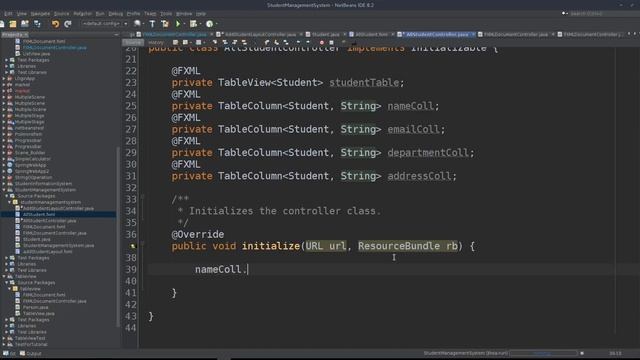Click the studentTable variable on line 23

[364, 82]
